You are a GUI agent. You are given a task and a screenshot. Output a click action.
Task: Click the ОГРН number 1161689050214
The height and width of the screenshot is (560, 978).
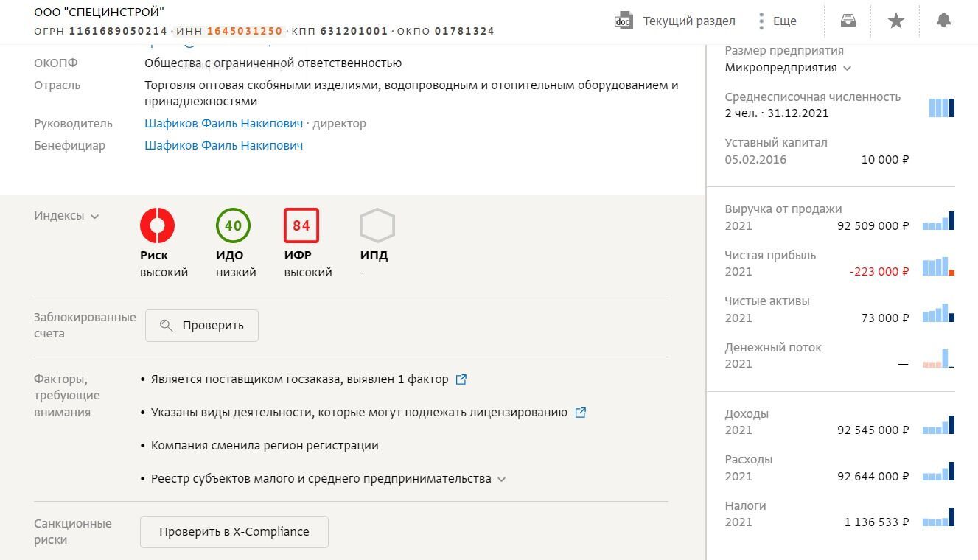119,31
